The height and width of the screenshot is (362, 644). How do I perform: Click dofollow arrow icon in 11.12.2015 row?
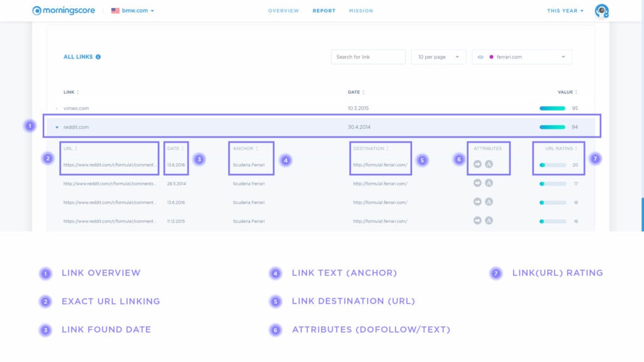pos(477,221)
